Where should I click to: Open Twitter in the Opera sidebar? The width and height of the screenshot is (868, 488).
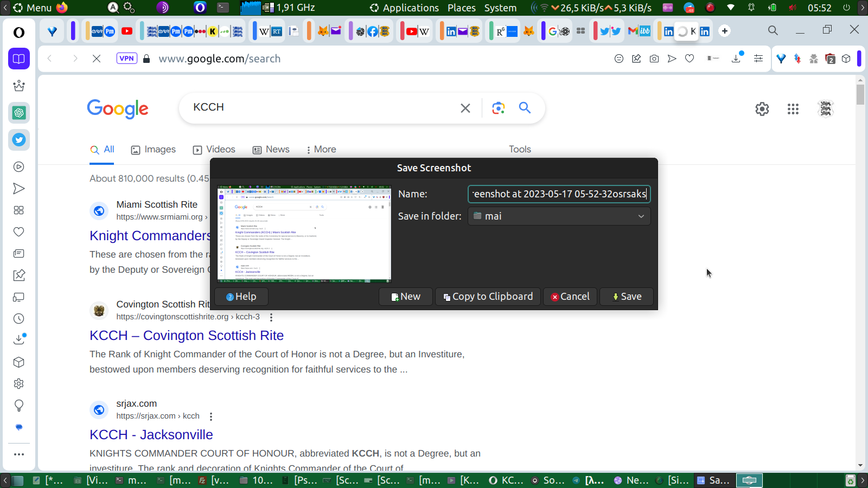(19, 140)
